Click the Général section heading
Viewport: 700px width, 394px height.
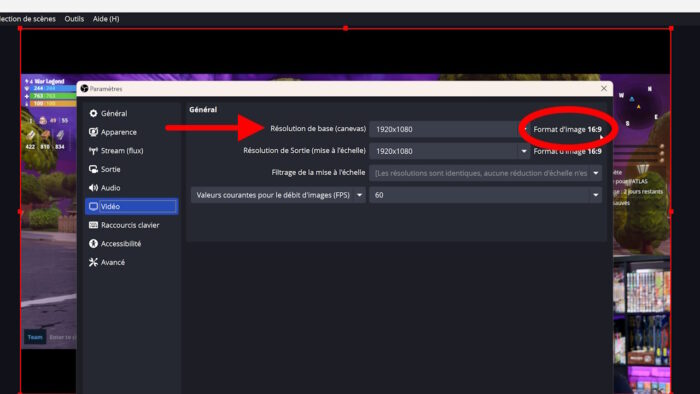(203, 109)
